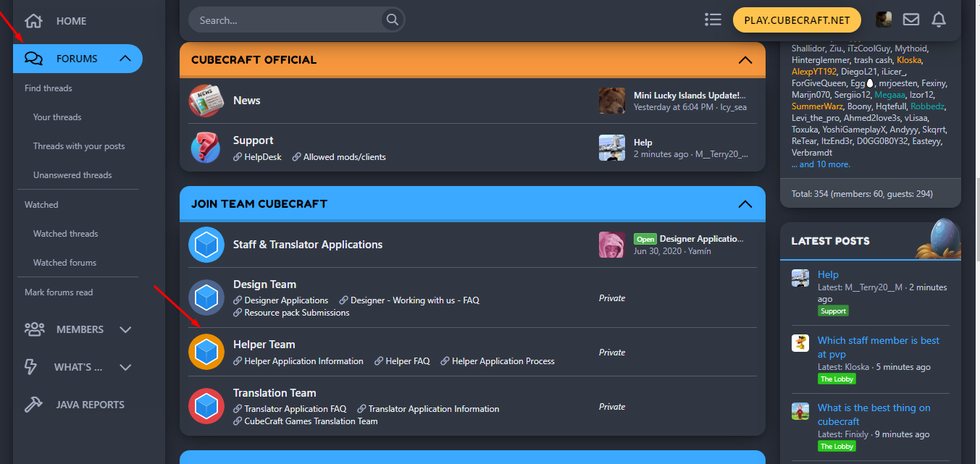Click avatar beside Mini Lucky Islands Update
The height and width of the screenshot is (464, 980).
[612, 101]
